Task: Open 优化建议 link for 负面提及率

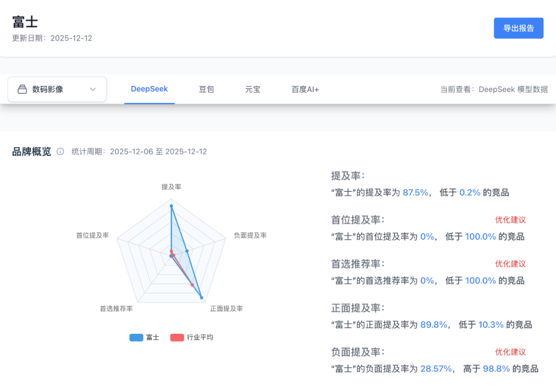Action: (x=510, y=352)
